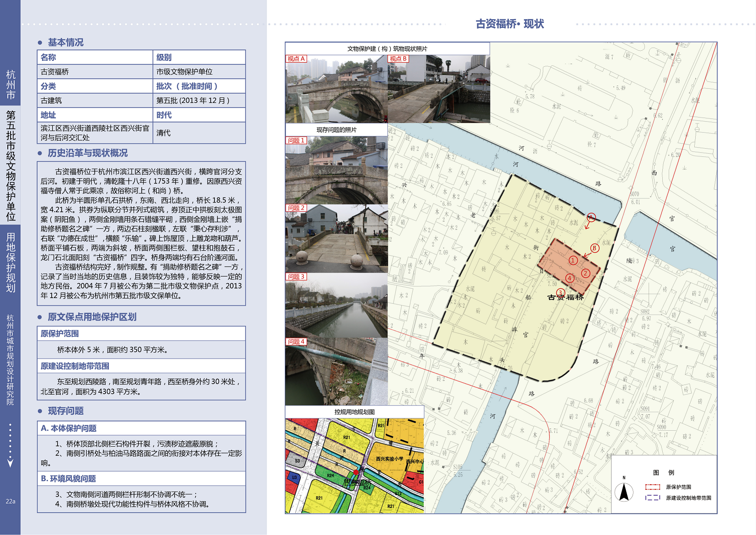Click red dashed 原保护范围 legend symbol
The height and width of the screenshot is (535, 756).
[x=652, y=487]
